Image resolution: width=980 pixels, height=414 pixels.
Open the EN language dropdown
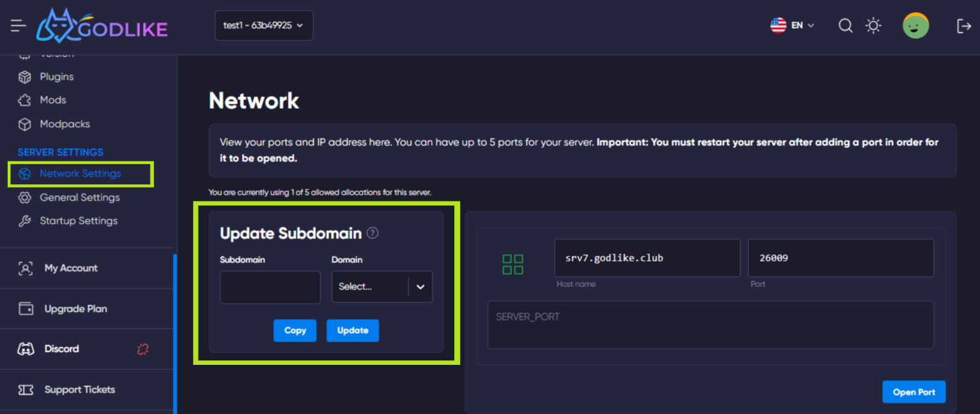coord(793,26)
